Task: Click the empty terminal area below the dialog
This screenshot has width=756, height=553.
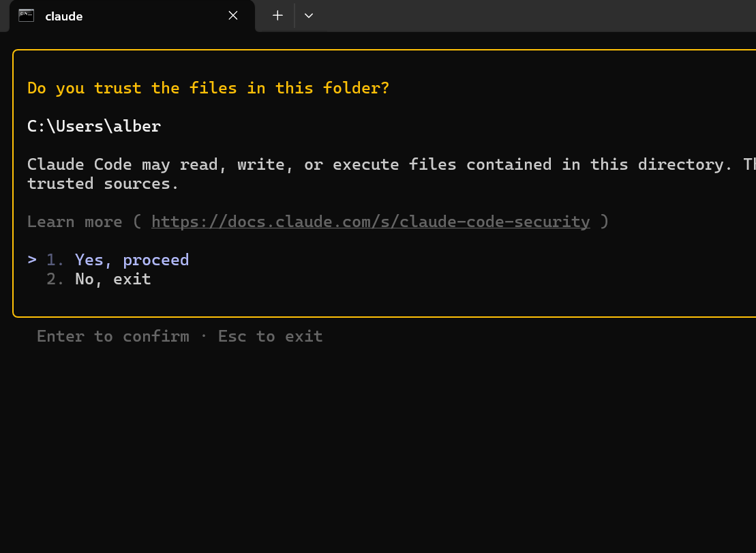Action: point(375,443)
